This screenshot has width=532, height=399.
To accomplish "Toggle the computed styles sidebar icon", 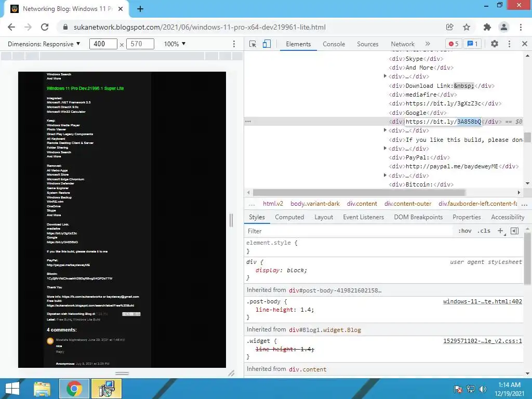I will pyautogui.click(x=514, y=231).
